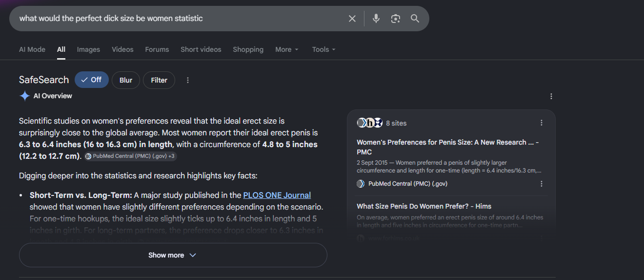The width and height of the screenshot is (644, 280).
Task: Click inside the search query text field
Action: tap(181, 19)
